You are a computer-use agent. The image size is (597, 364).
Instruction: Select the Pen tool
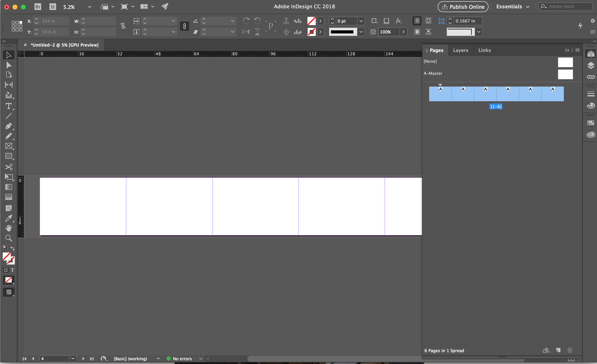coord(9,126)
